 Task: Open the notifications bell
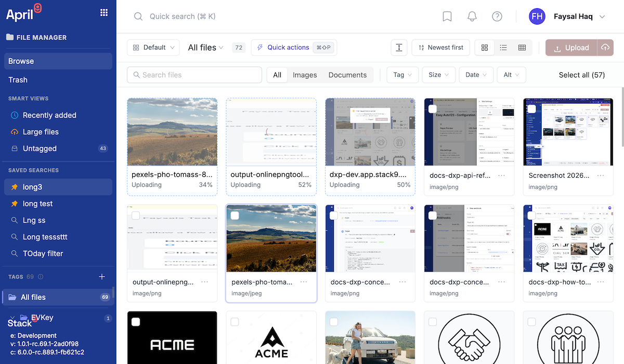[472, 17]
